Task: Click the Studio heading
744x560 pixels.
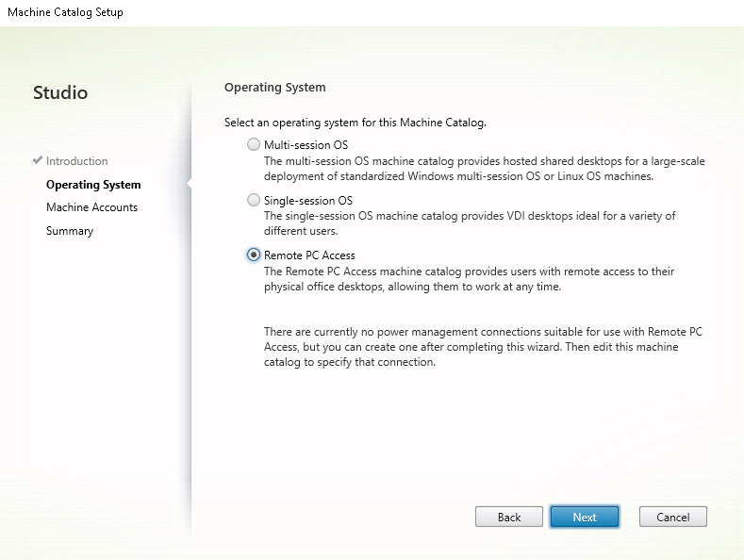Action: click(x=60, y=92)
